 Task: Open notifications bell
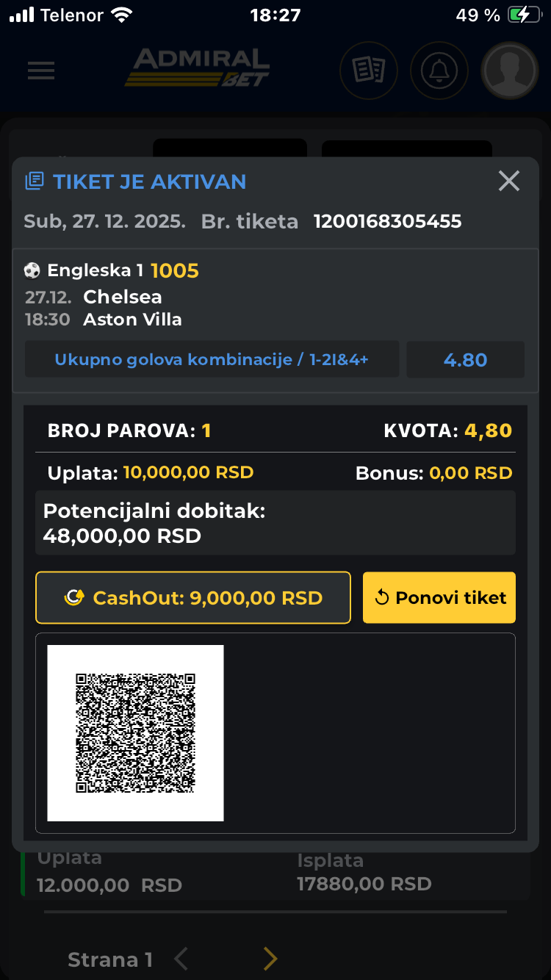tap(439, 71)
